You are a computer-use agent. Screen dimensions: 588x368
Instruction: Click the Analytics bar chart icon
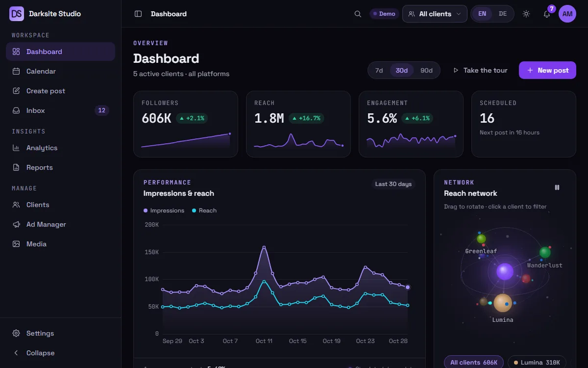pyautogui.click(x=16, y=148)
